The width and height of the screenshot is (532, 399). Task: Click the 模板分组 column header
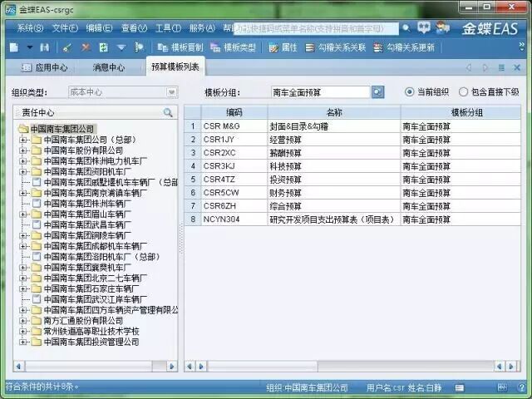click(x=461, y=112)
